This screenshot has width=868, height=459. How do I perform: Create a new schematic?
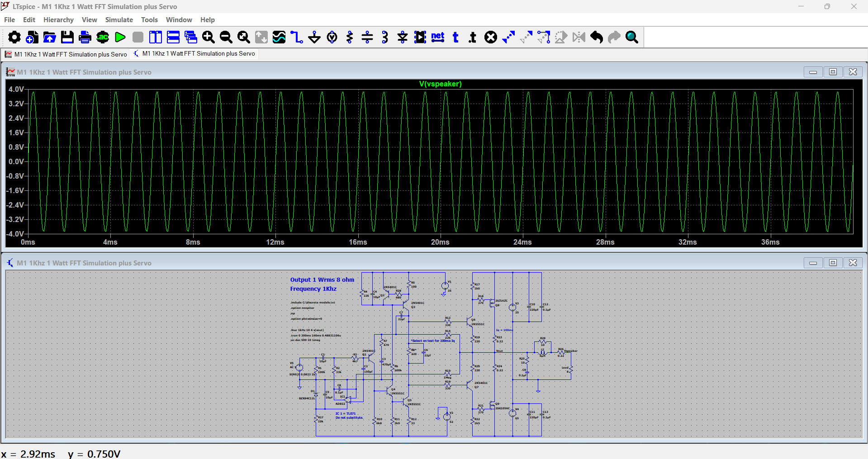pyautogui.click(x=32, y=37)
